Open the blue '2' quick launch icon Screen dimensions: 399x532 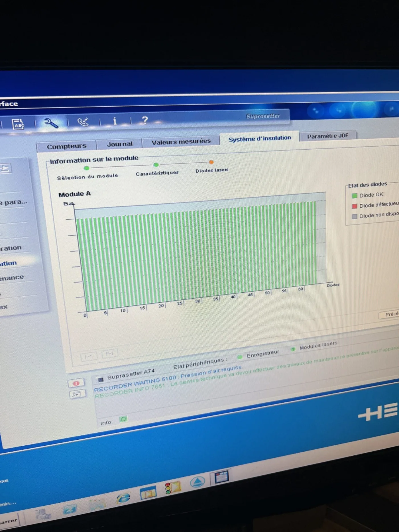click(x=70, y=509)
